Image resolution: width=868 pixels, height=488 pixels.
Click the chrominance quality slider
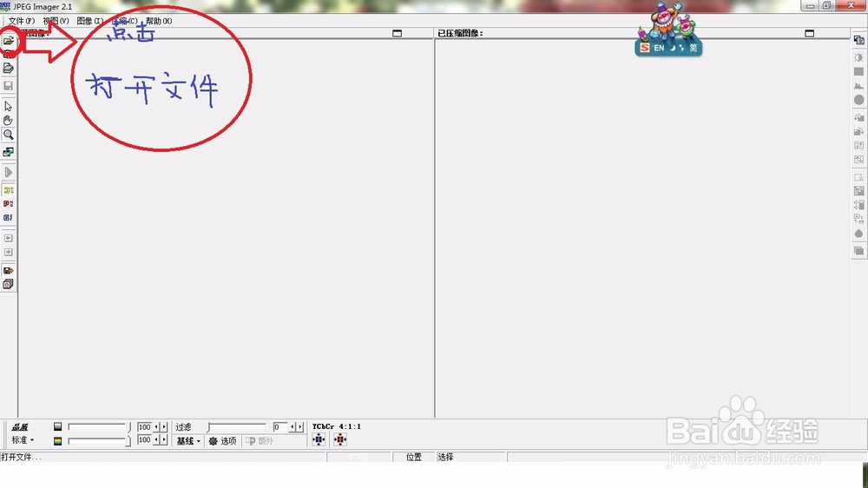point(100,441)
